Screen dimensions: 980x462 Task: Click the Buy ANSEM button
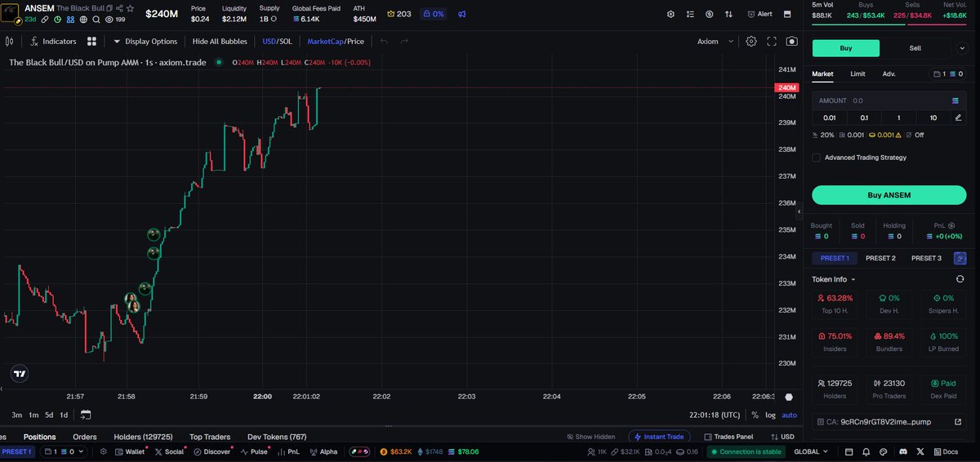coord(889,195)
